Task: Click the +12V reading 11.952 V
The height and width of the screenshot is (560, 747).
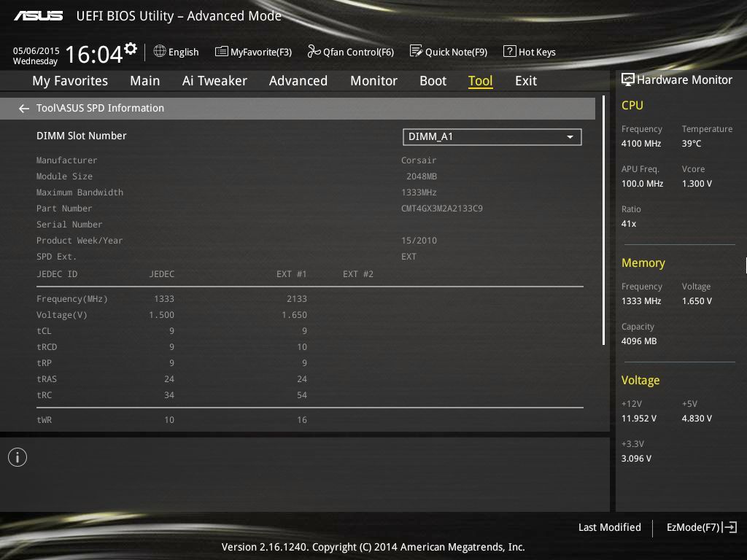Action: click(639, 418)
